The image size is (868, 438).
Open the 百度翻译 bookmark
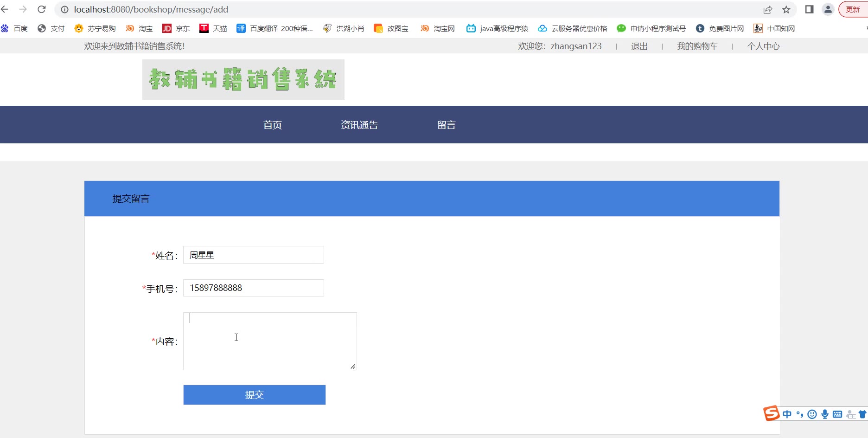tap(275, 28)
